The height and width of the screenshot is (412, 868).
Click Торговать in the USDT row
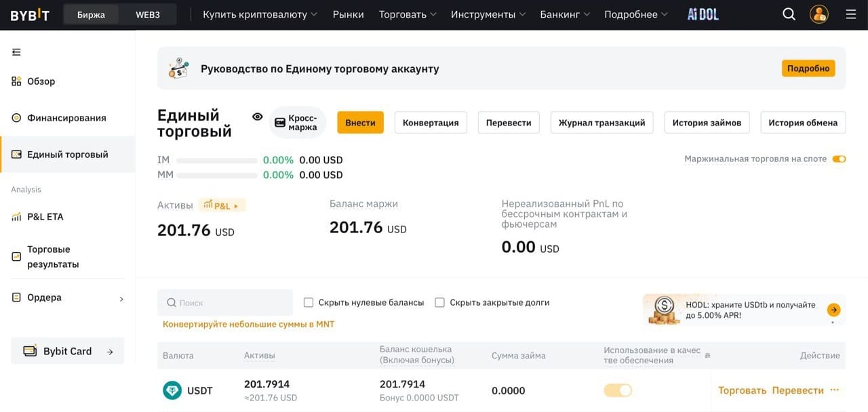[742, 390]
